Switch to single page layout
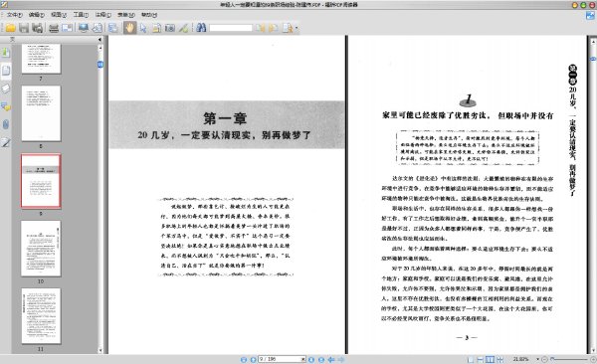 tap(471, 359)
